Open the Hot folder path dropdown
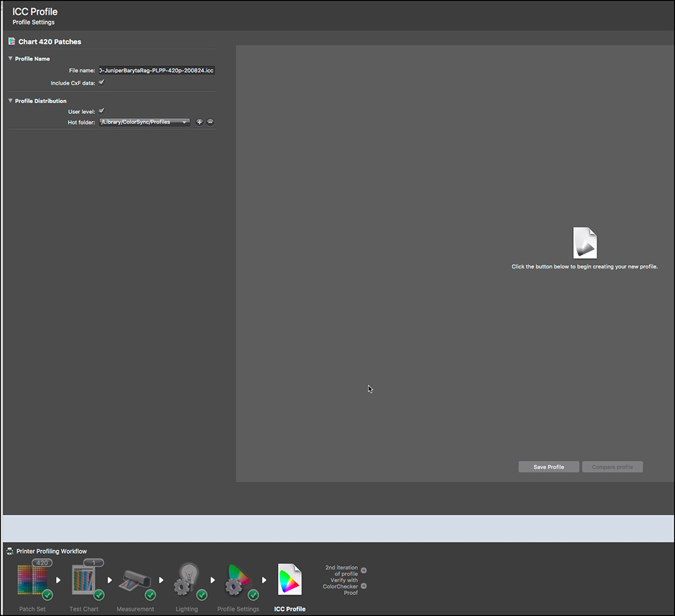 [x=144, y=122]
